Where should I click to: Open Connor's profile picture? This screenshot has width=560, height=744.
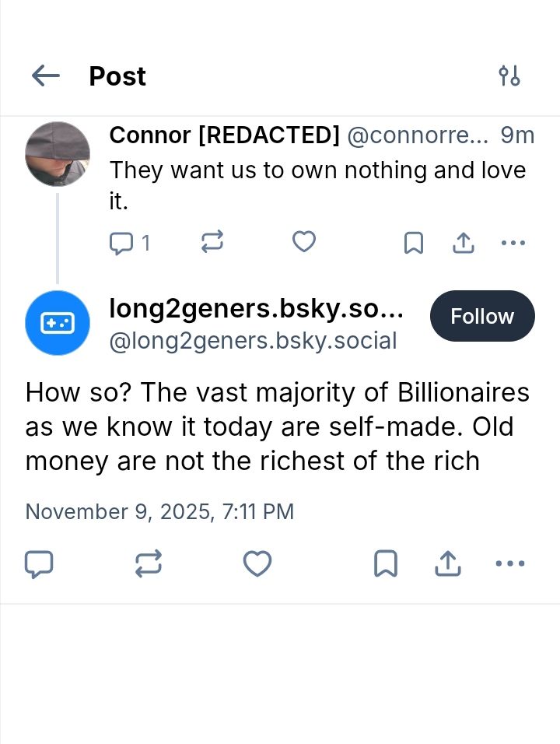coord(58,154)
